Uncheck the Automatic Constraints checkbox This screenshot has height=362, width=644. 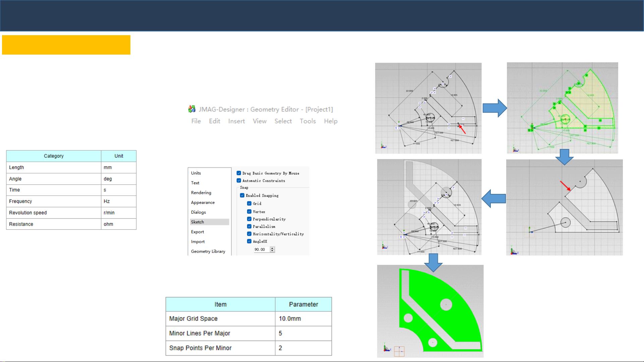(239, 180)
